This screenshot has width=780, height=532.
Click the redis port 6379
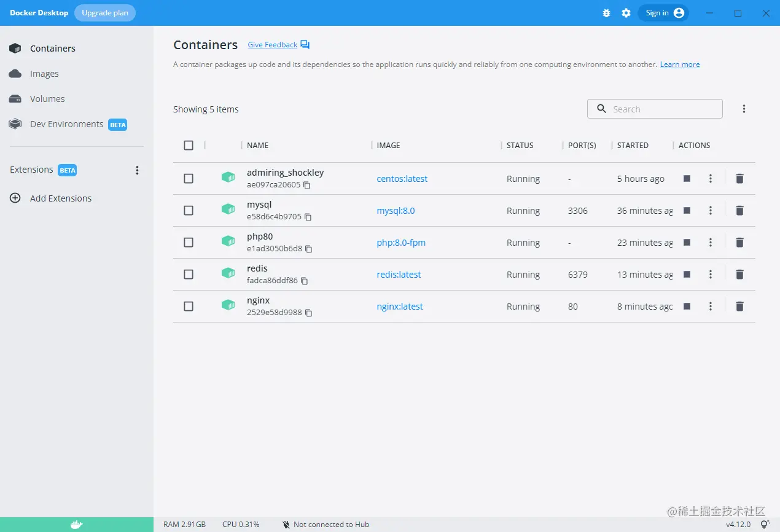578,275
